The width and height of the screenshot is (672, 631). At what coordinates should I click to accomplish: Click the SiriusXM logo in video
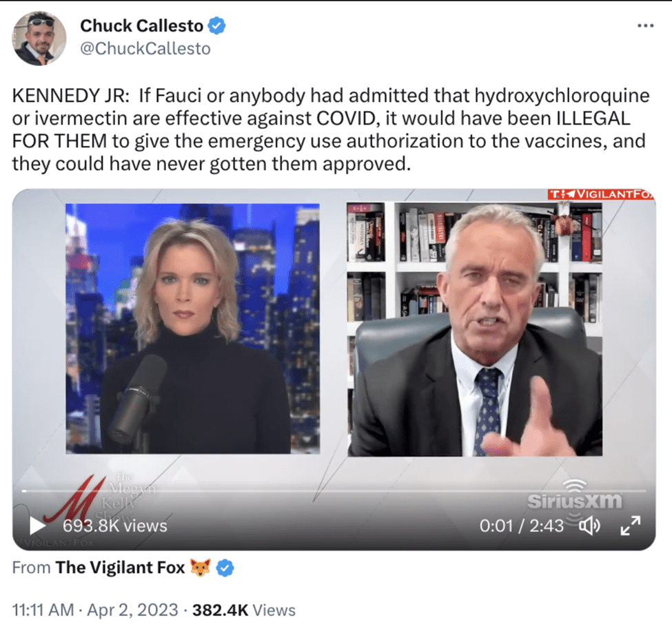[x=574, y=497]
